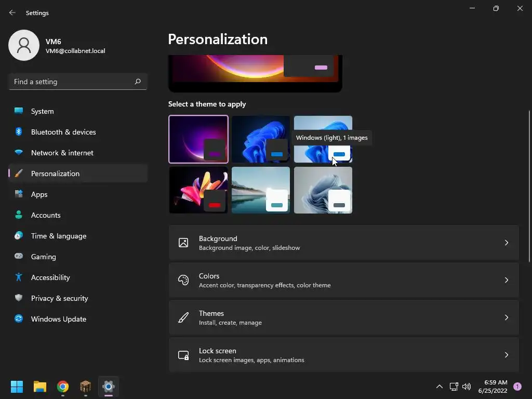This screenshot has width=532, height=399.
Task: Open Minecraft block icon on taskbar
Action: tap(86, 387)
